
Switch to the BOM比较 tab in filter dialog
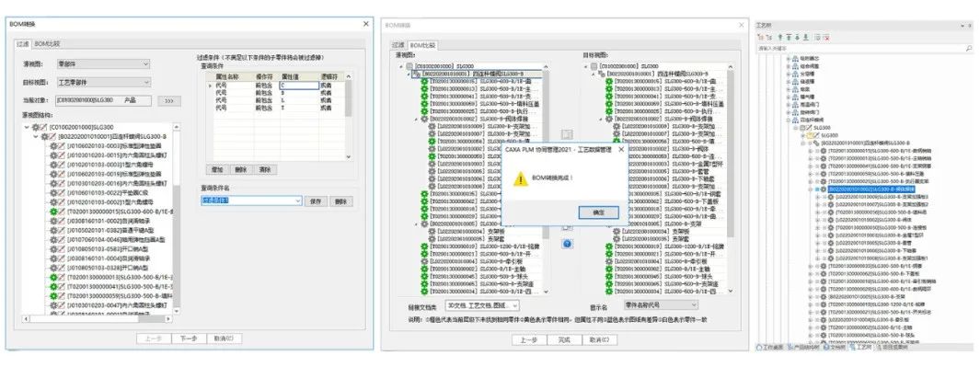pos(47,44)
